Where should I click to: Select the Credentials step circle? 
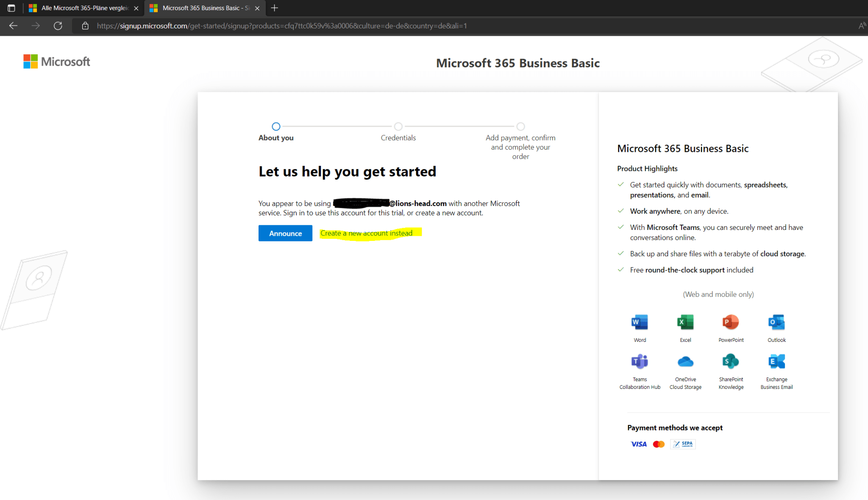pos(398,126)
